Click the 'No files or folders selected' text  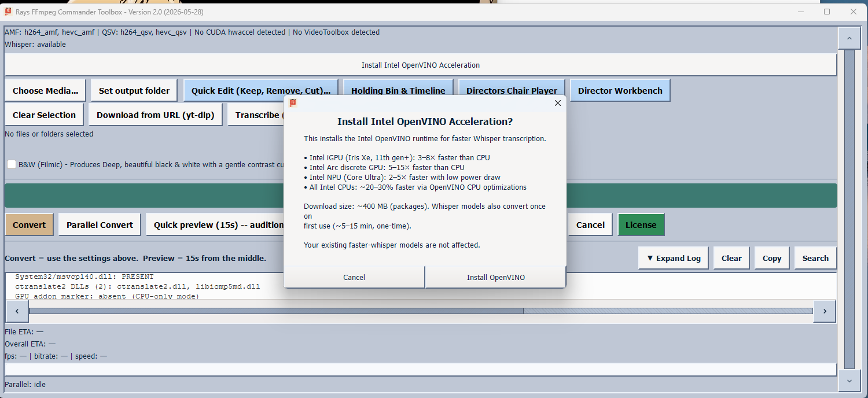pyautogui.click(x=49, y=134)
